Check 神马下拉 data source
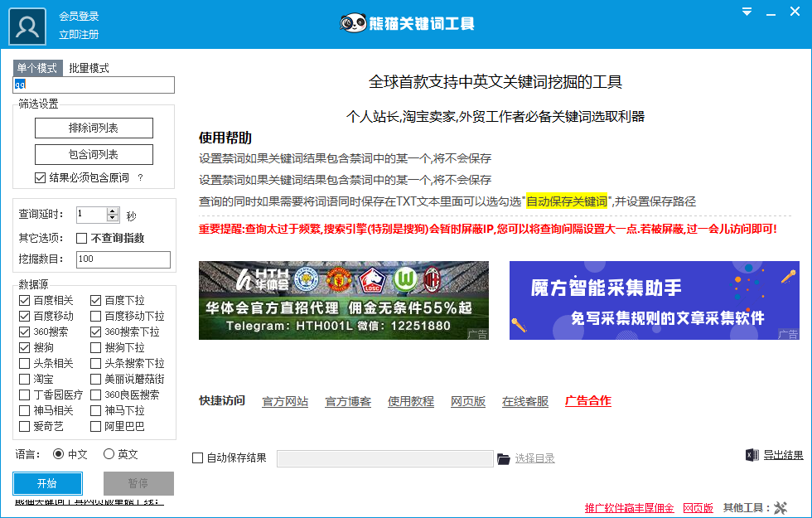Image resolution: width=812 pixels, height=518 pixels. point(95,411)
